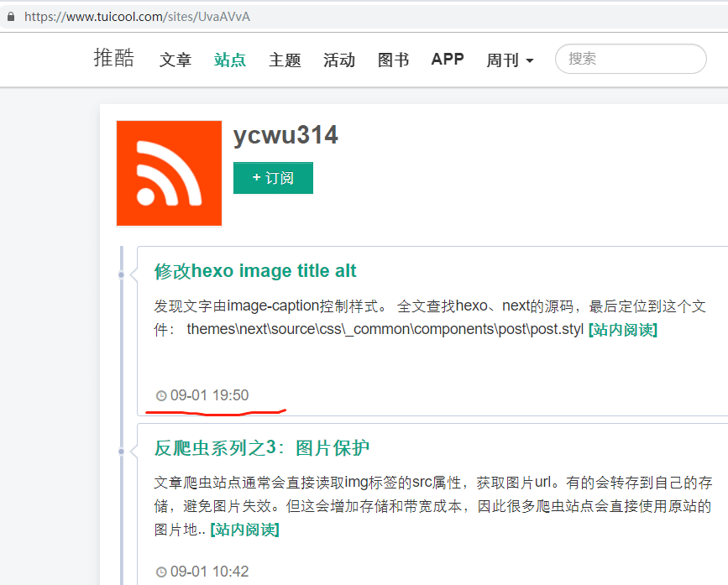Click the clock icon beside 09-01 19:50
The height and width of the screenshot is (585, 728).
(161, 396)
